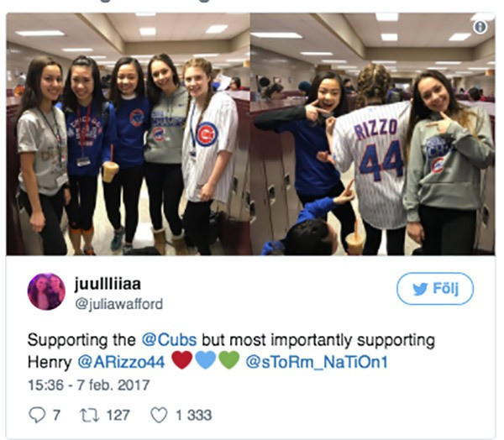Open the left group photo
The height and width of the screenshot is (440, 504).
pos(128,134)
